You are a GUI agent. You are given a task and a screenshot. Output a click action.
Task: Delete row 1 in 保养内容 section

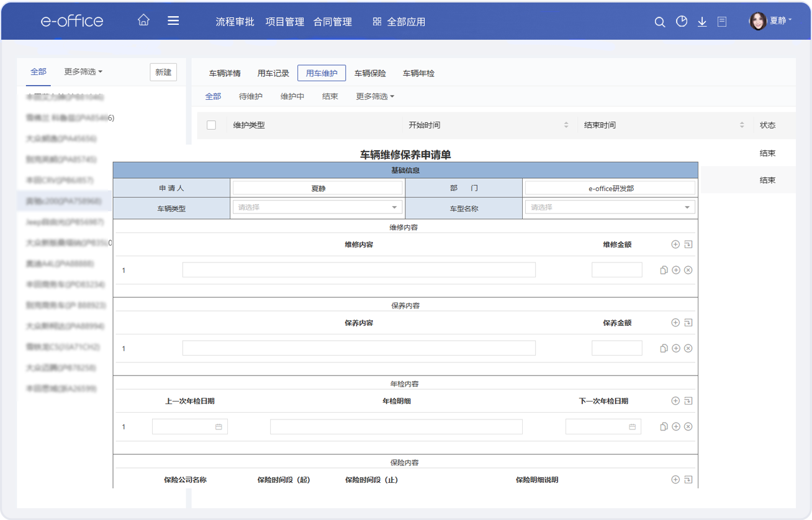tap(688, 348)
